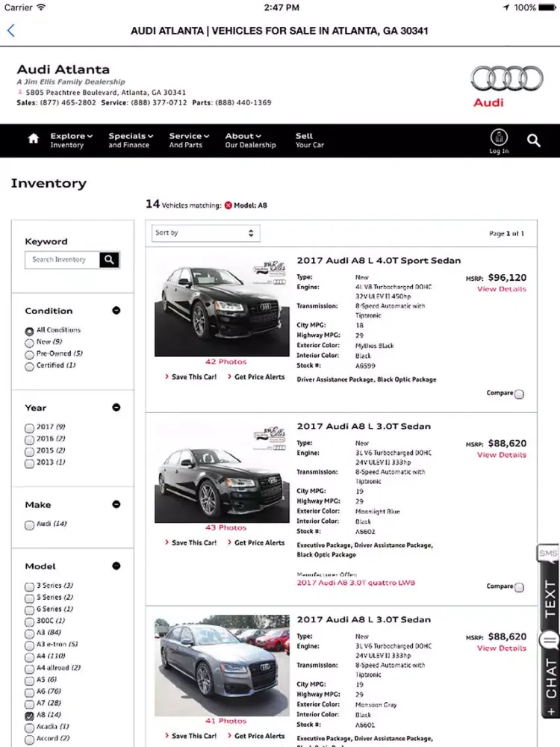Image resolution: width=560 pixels, height=747 pixels.
Task: Expand the Specials and Finance menu
Action: [131, 140]
